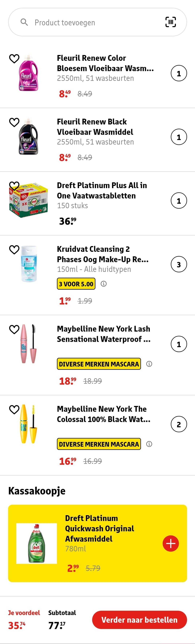Open the Dreft Vaatwastabletten product image
The height and width of the screenshot is (644, 195).
(x=28, y=200)
